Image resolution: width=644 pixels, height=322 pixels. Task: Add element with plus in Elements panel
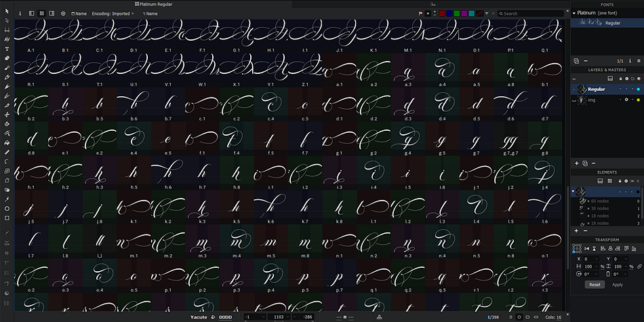(576, 230)
